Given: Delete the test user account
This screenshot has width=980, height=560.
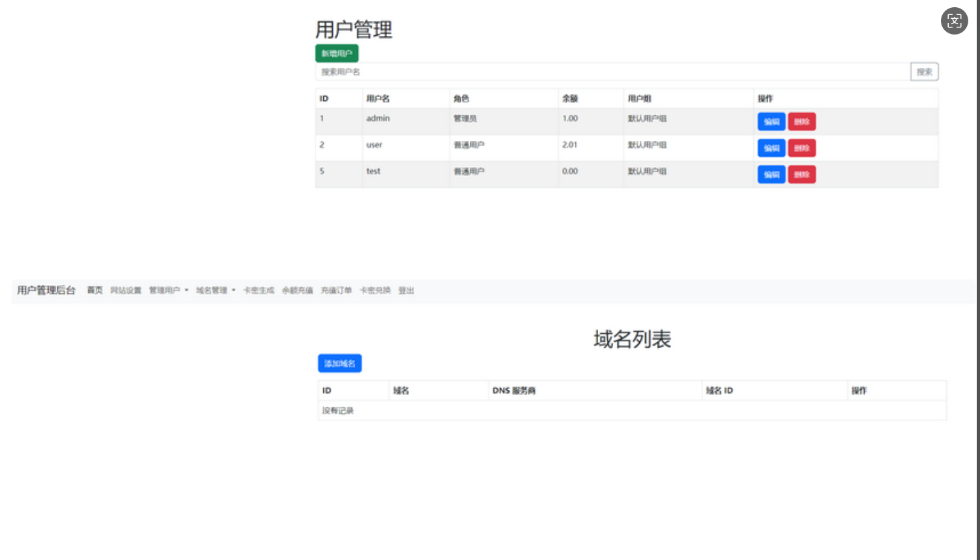Looking at the screenshot, I should [x=801, y=174].
